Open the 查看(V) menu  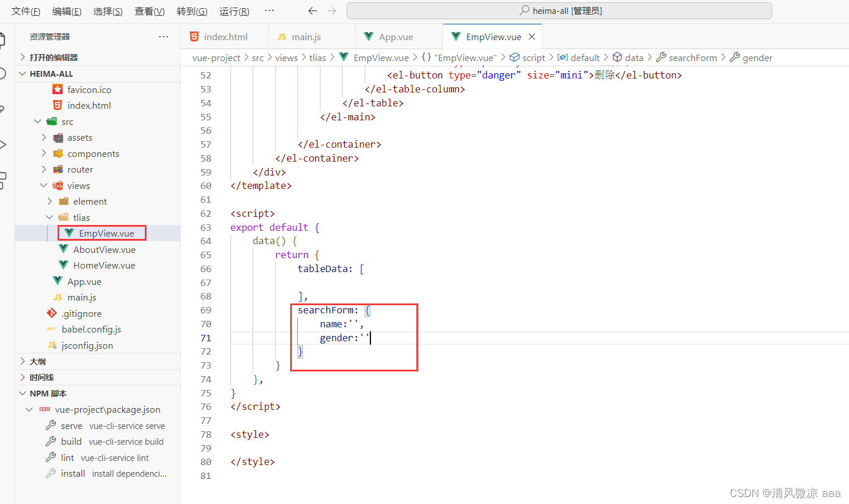pos(149,11)
